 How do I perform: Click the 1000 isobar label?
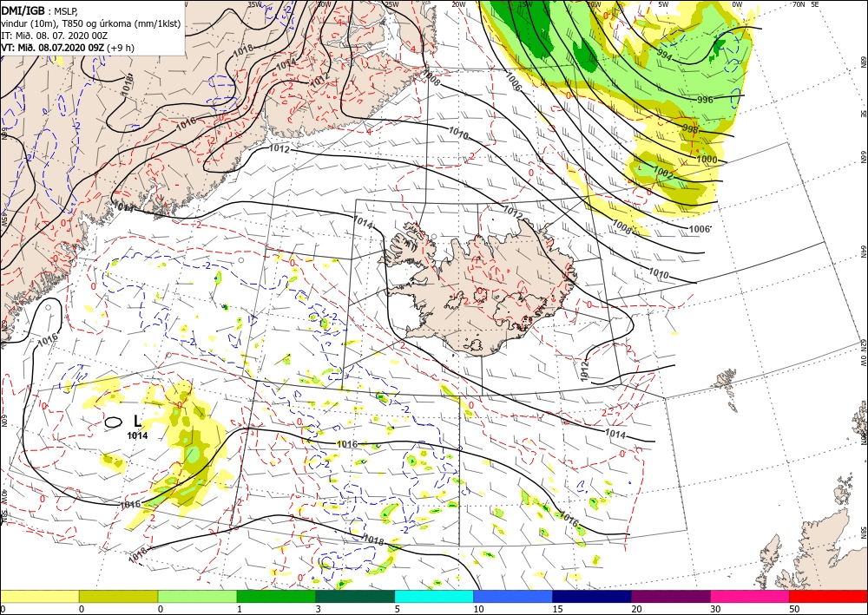(707, 160)
